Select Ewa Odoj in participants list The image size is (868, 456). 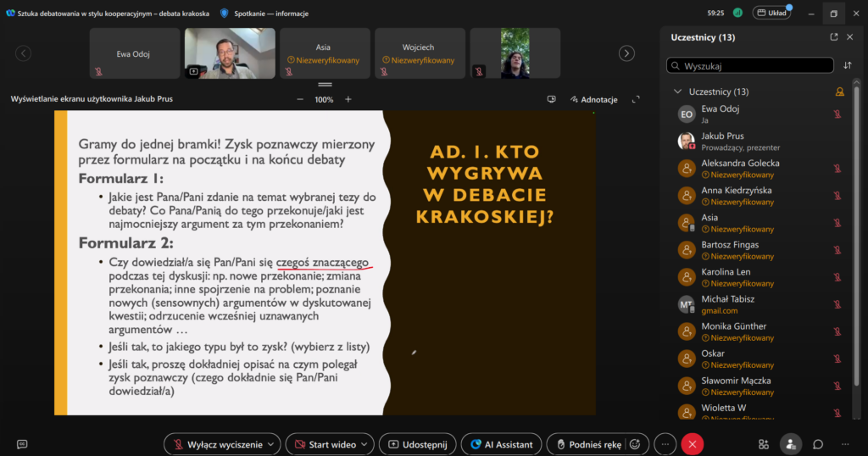(x=759, y=114)
